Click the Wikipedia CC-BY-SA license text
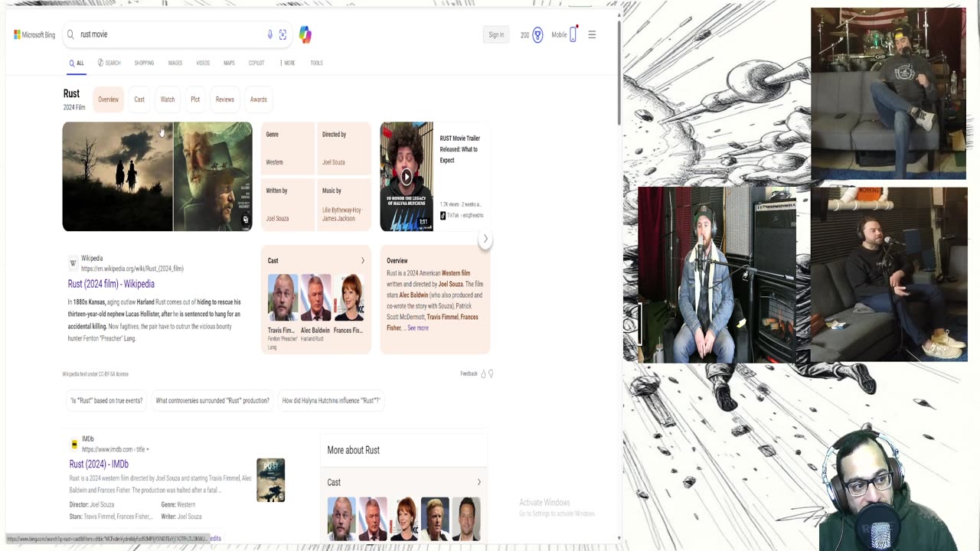The height and width of the screenshot is (551, 980). pos(96,374)
